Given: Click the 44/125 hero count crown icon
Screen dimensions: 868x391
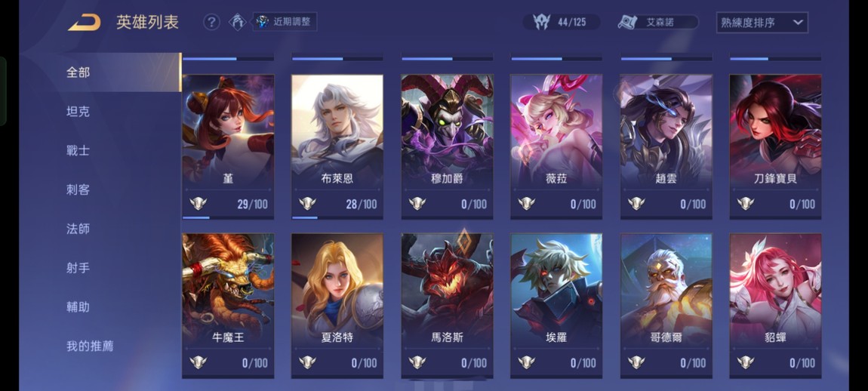Looking at the screenshot, I should pyautogui.click(x=541, y=22).
